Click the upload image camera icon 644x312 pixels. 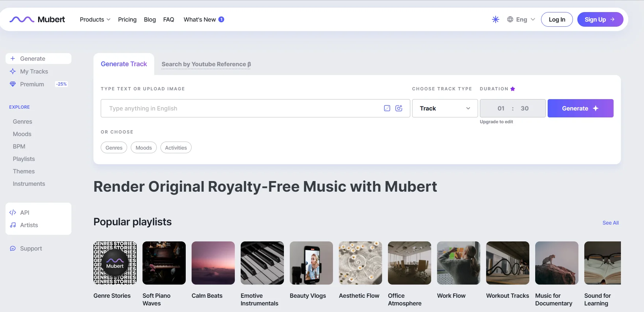tap(399, 108)
